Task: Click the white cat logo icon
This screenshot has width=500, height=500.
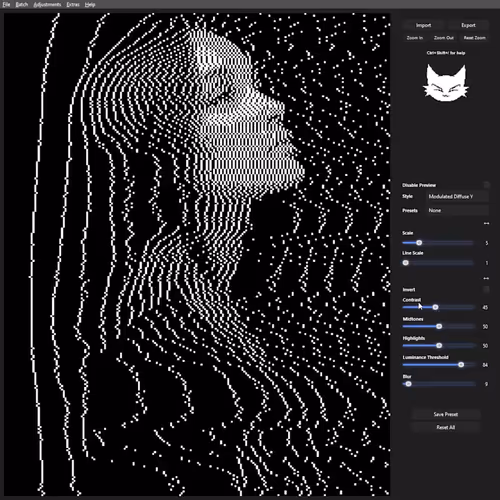Action: [x=446, y=83]
